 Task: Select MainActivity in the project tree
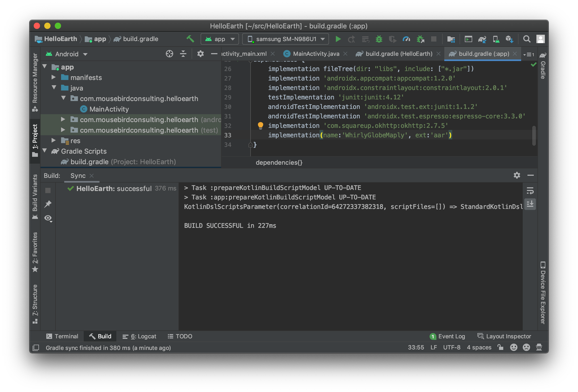point(109,109)
